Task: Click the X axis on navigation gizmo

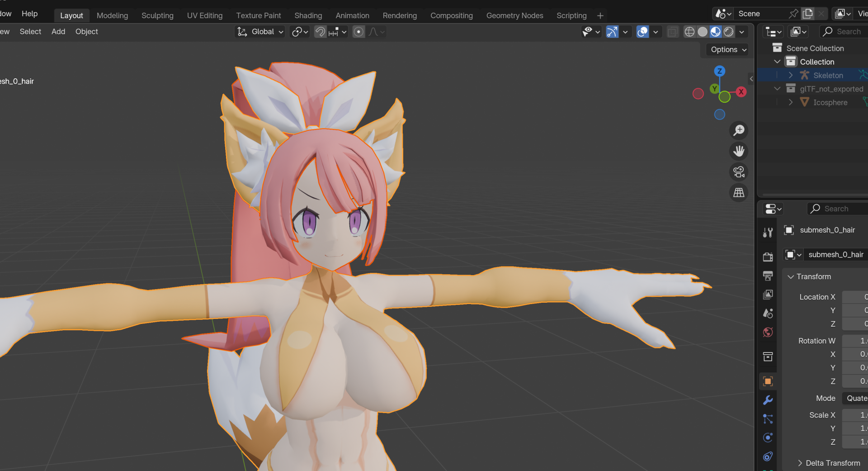Action: pos(741,92)
